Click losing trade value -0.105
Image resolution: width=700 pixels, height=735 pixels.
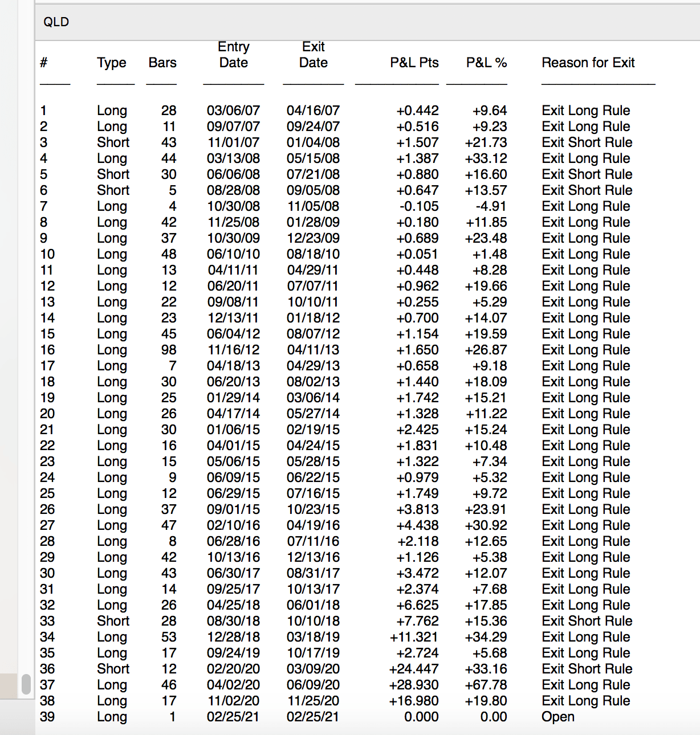click(419, 206)
